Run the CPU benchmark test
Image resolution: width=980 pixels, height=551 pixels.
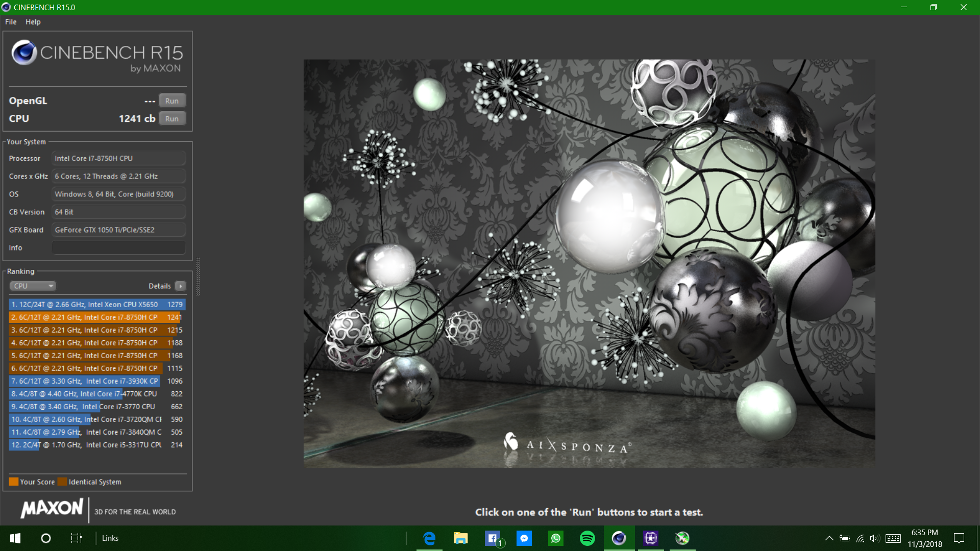172,118
